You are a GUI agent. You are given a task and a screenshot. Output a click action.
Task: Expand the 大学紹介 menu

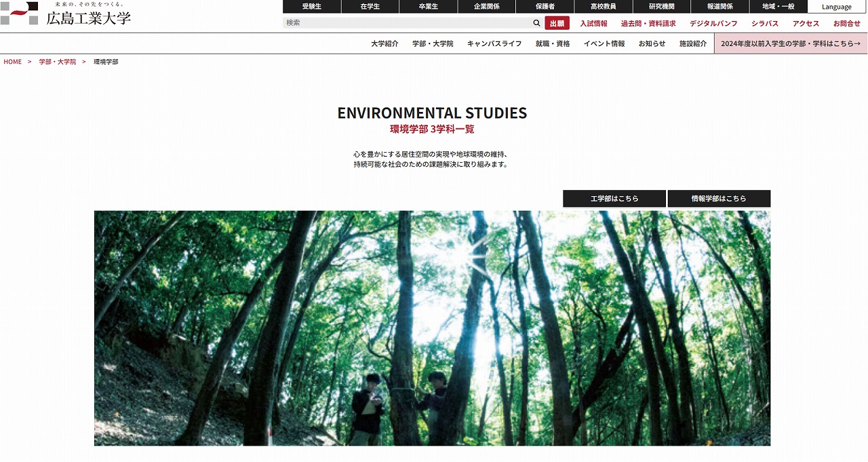(384, 43)
